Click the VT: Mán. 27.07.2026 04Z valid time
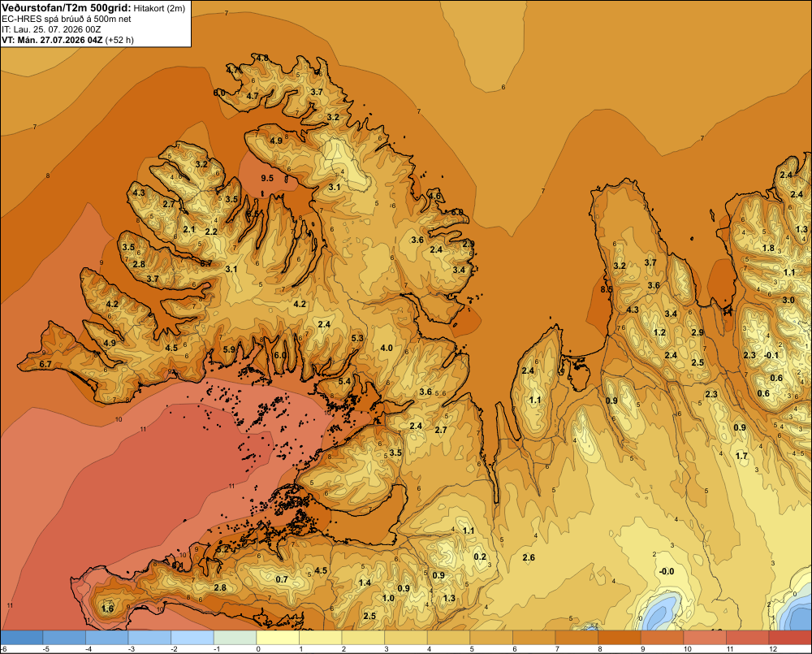 click(67, 40)
